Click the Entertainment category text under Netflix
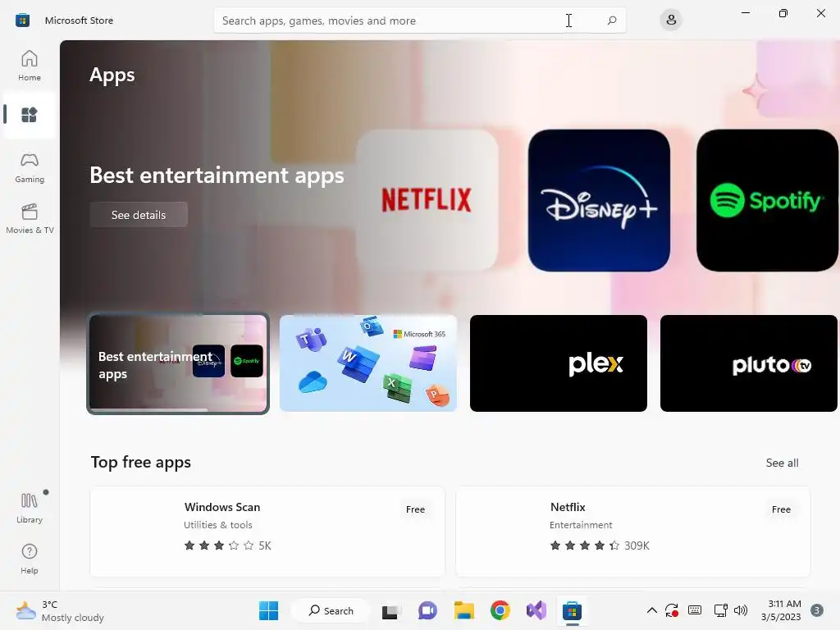 click(581, 525)
